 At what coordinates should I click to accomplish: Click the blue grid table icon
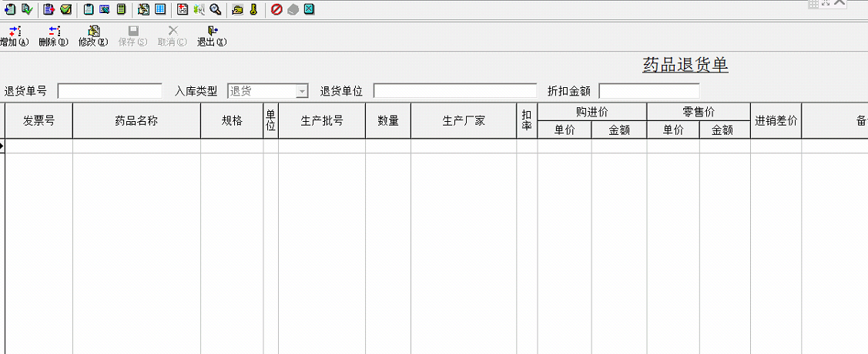click(x=160, y=9)
